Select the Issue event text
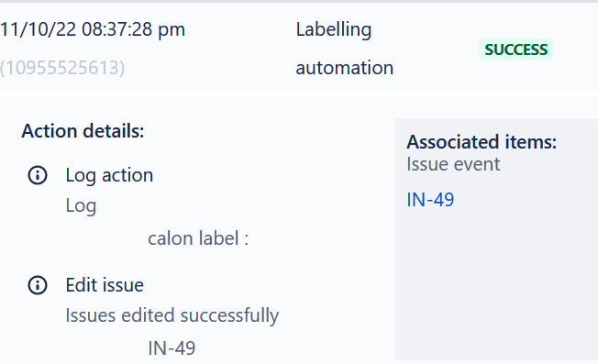 click(453, 164)
